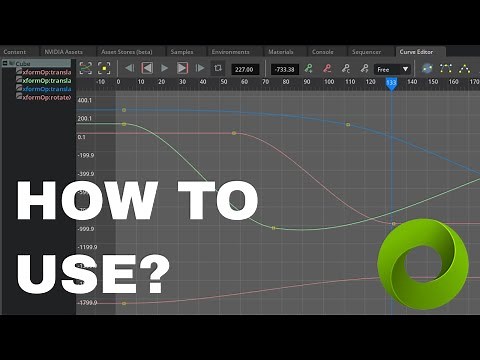Click frame 50 on the timeline ruler

[x=224, y=82]
